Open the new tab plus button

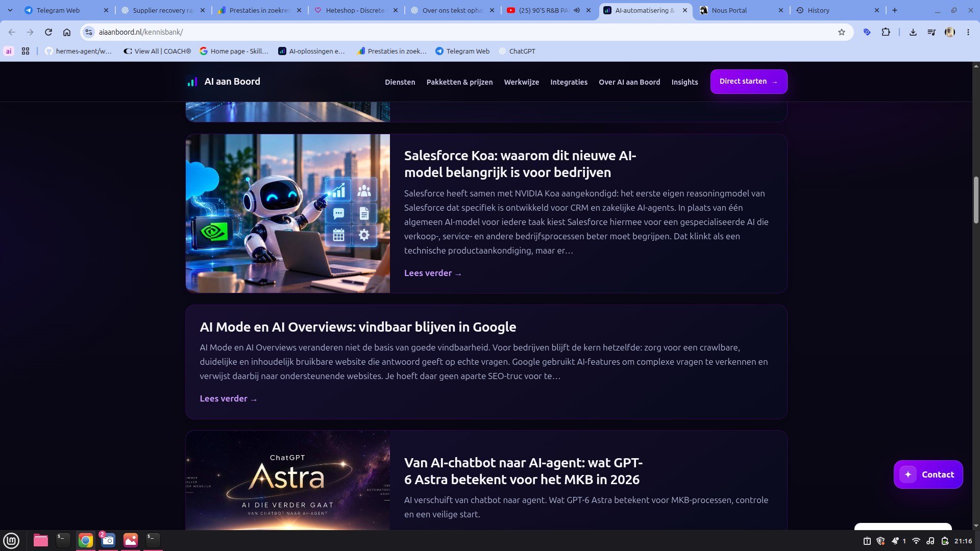895,10
